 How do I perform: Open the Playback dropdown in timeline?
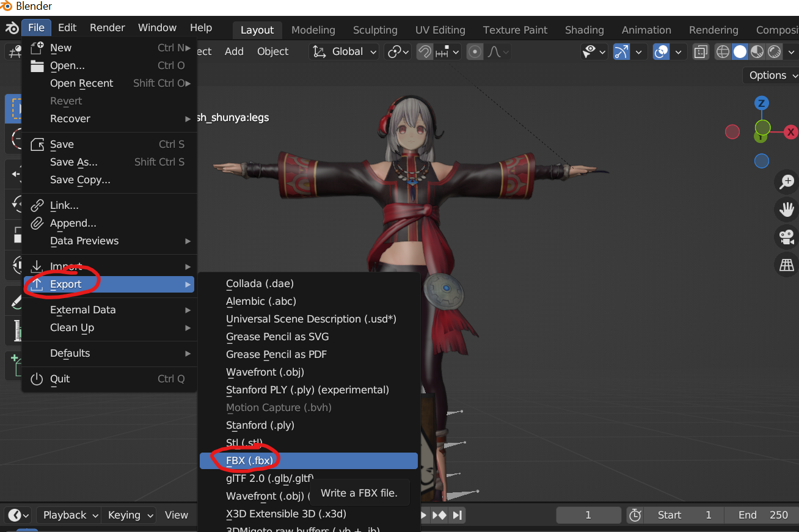click(68, 515)
